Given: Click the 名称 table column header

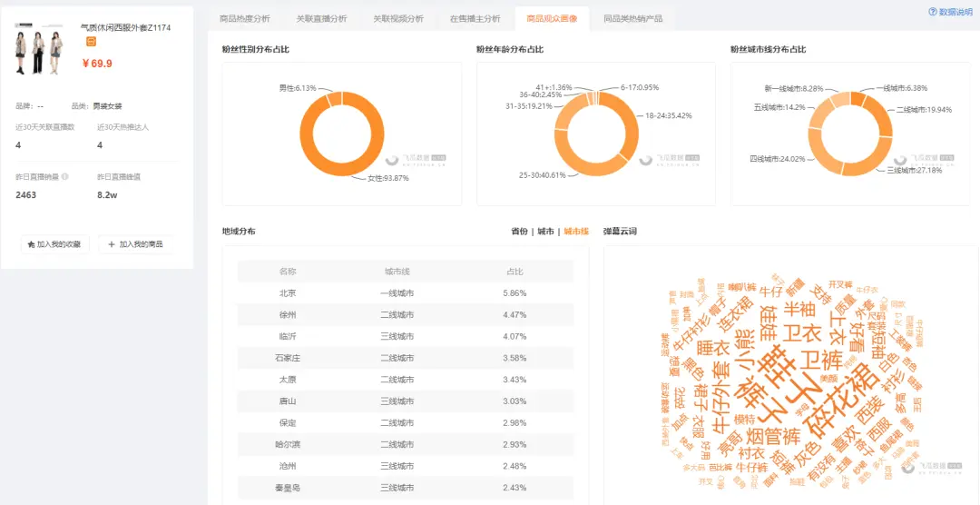Looking at the screenshot, I should click(x=288, y=272).
